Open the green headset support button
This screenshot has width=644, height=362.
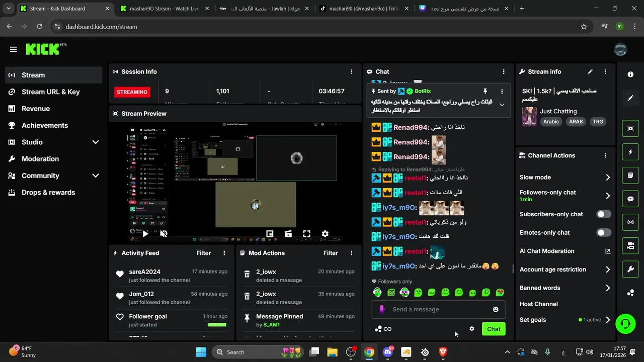tap(625, 323)
